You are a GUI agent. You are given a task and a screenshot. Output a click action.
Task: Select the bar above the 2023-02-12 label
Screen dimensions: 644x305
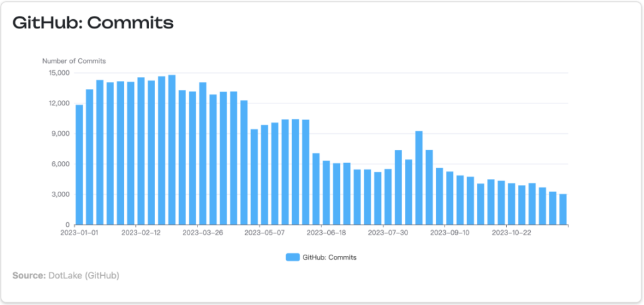[141, 151]
